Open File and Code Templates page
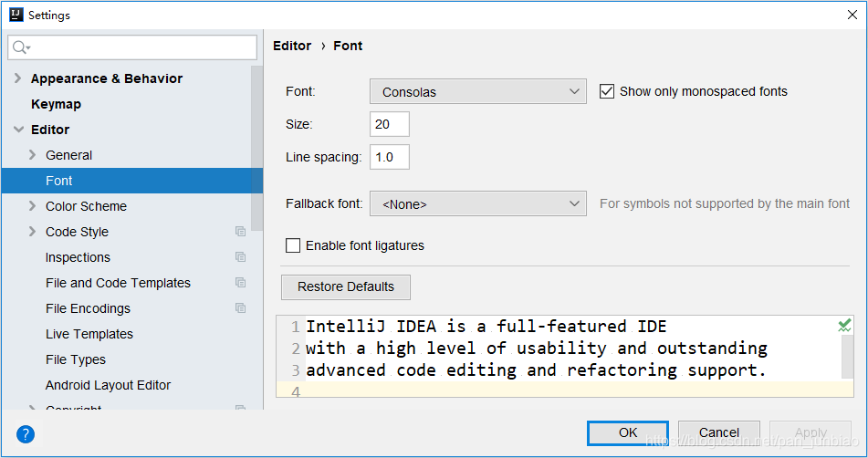 coord(118,283)
